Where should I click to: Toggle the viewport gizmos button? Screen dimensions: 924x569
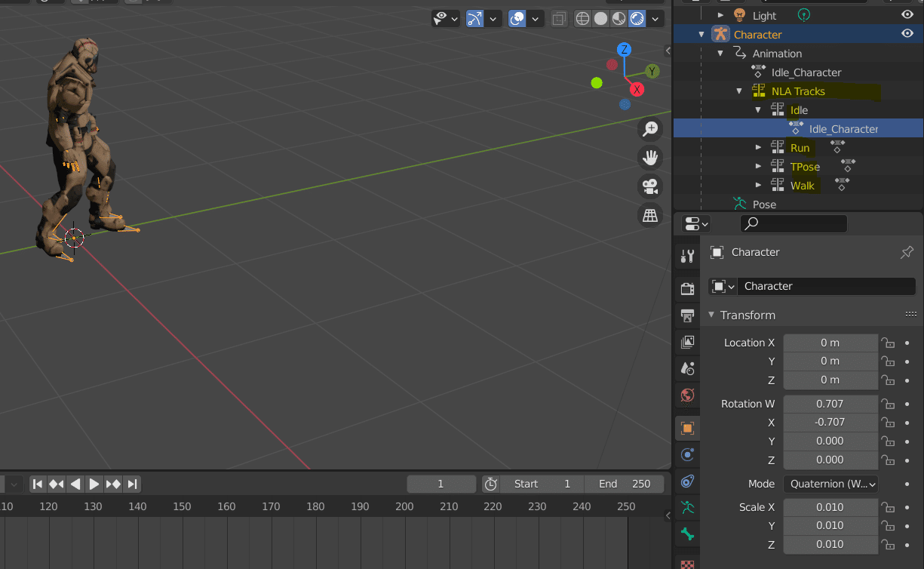click(x=474, y=18)
